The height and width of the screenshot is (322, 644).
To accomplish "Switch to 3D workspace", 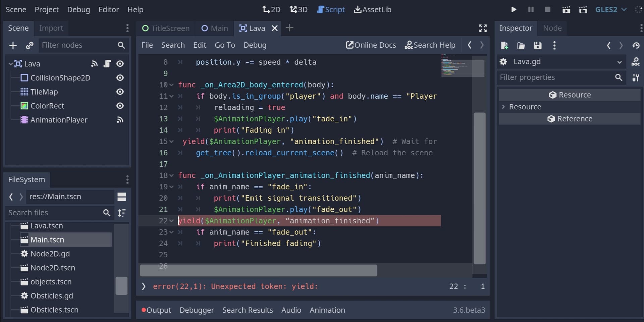I will click(299, 9).
